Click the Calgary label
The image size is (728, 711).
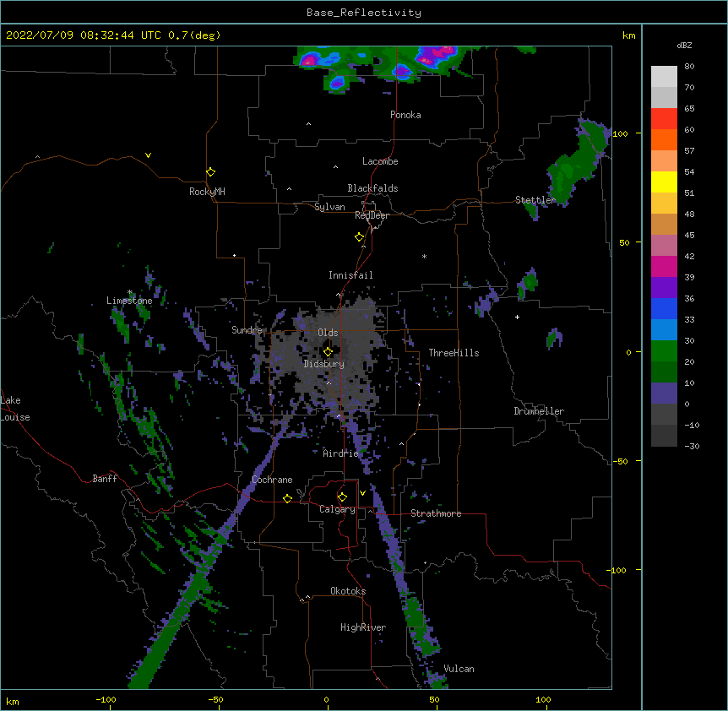337,509
